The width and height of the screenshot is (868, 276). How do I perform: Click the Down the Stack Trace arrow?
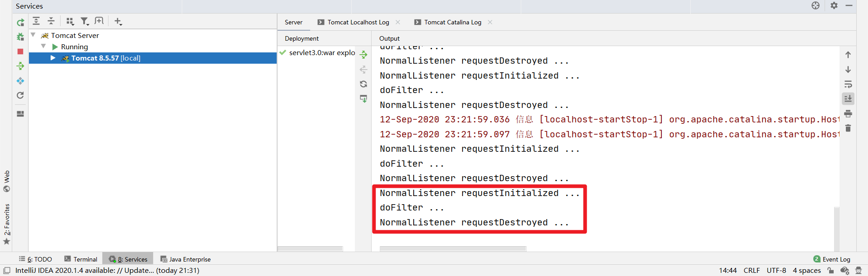click(x=848, y=70)
